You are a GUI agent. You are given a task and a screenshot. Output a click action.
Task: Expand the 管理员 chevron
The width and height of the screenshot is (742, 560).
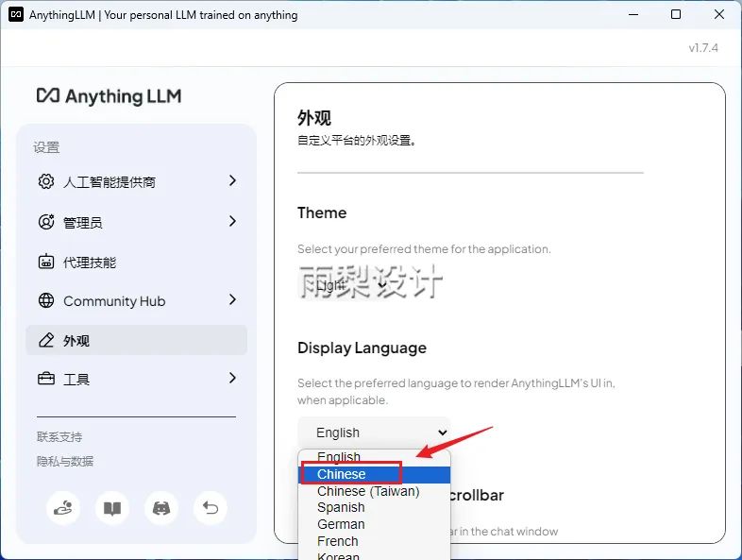click(x=232, y=221)
